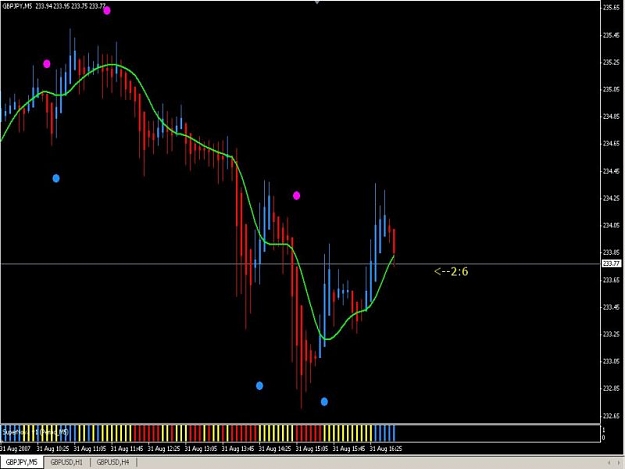Click the 235.65 price scale value
The image size is (625, 469).
pyautogui.click(x=611, y=7)
